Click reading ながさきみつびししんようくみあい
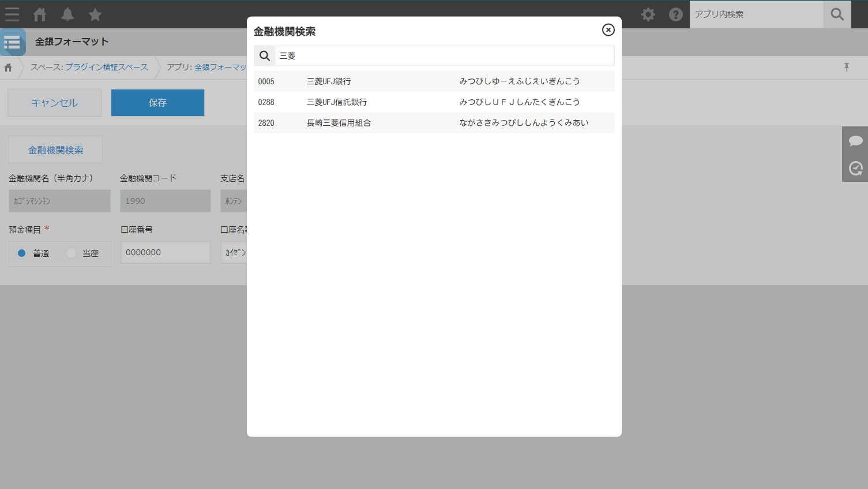Screen dimensions: 868x489 524,123
